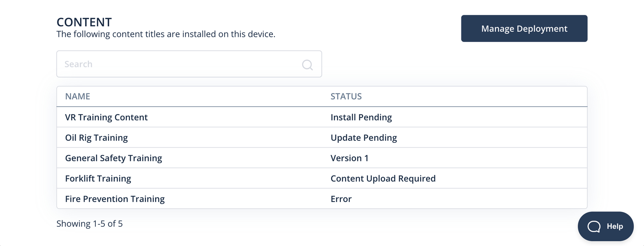Select the General Safety Training row

(x=322, y=158)
